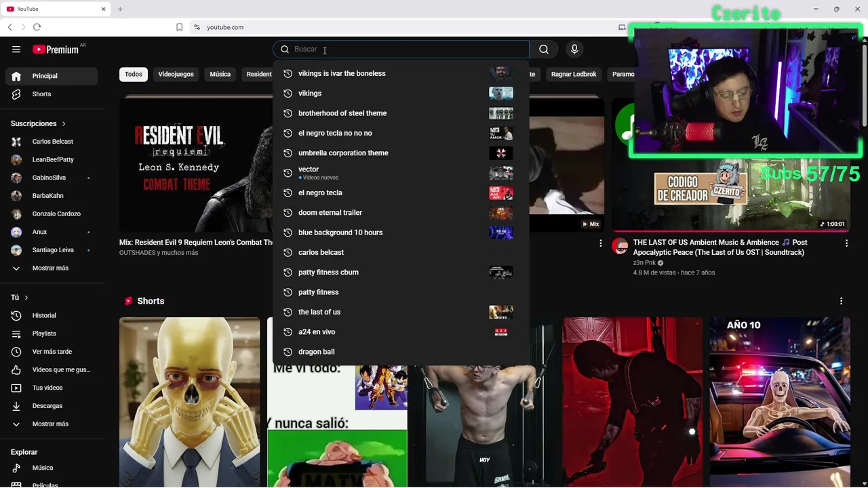Activate voice search microphone
The image size is (868, 488).
pyautogui.click(x=574, y=49)
